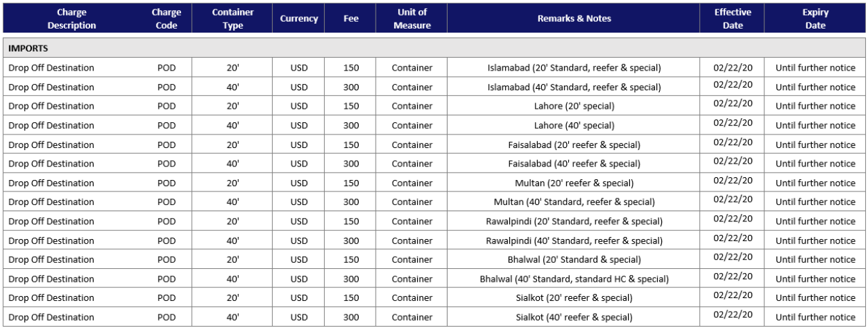Select the Lahore (20' special) remarks cell

click(x=574, y=106)
